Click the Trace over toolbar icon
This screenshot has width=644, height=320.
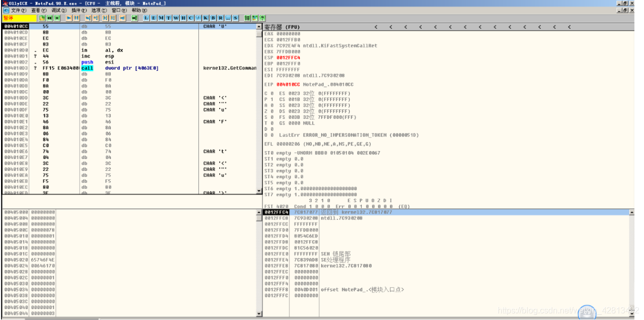tap(112, 18)
